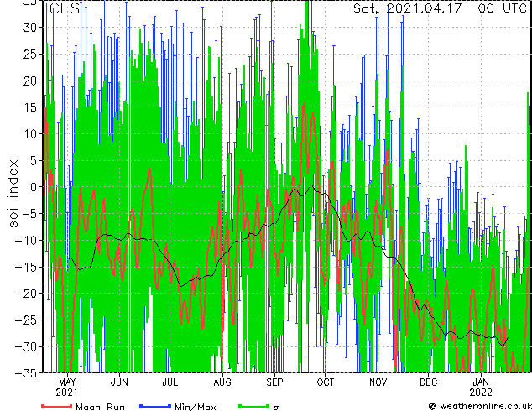Click the JAN month axis label
The image size is (532, 411).
(x=481, y=382)
